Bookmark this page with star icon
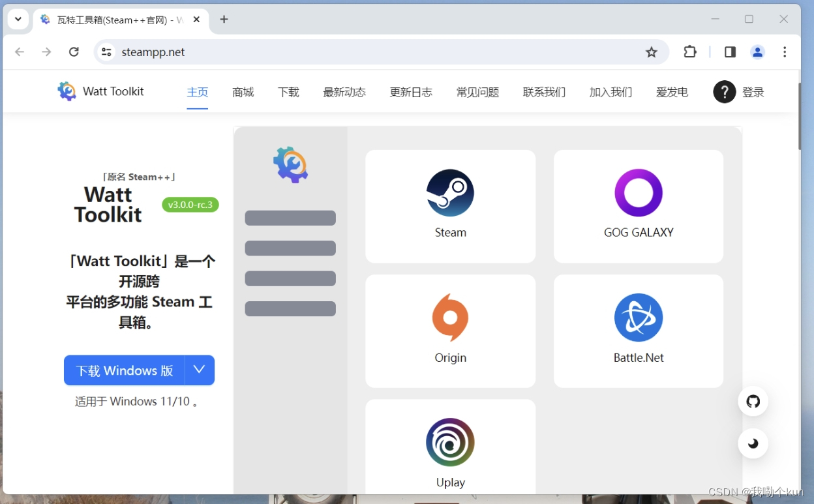Viewport: 814px width, 504px height. pyautogui.click(x=652, y=52)
